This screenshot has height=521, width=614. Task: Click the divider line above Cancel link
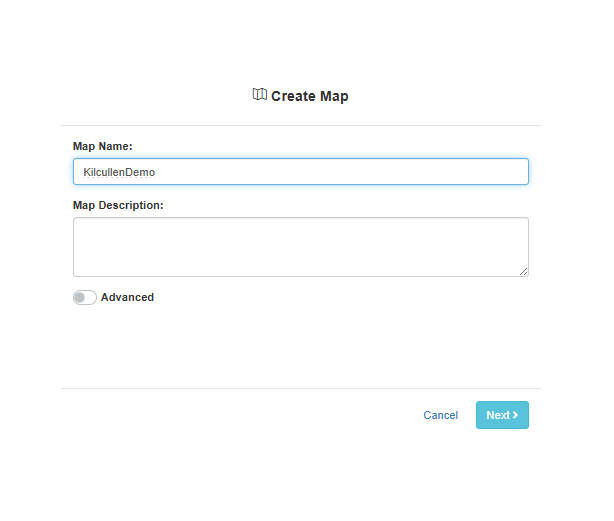301,389
